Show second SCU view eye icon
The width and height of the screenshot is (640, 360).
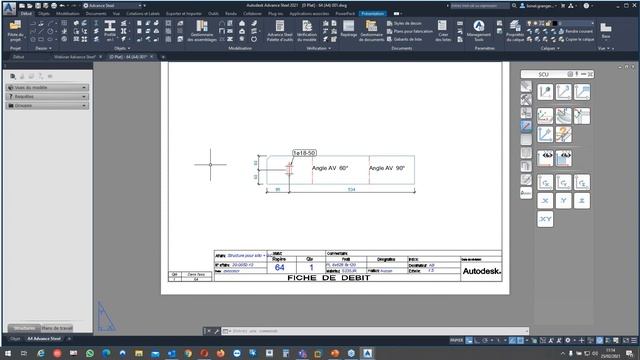pyautogui.click(x=563, y=158)
